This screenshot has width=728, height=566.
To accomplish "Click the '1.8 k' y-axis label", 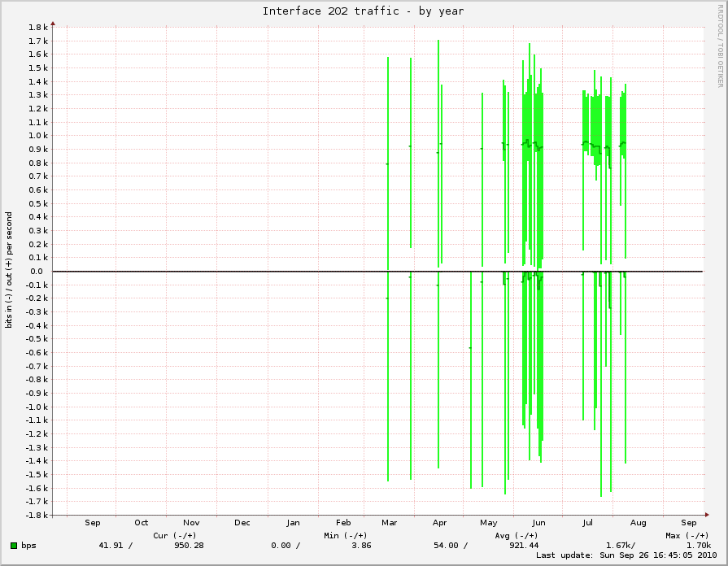I will (x=38, y=27).
